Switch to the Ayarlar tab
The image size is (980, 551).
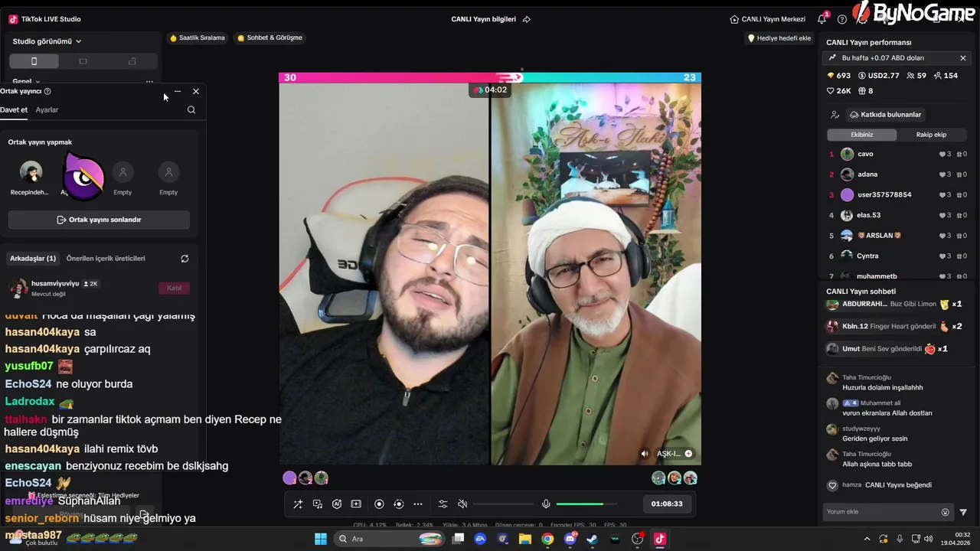[47, 109]
